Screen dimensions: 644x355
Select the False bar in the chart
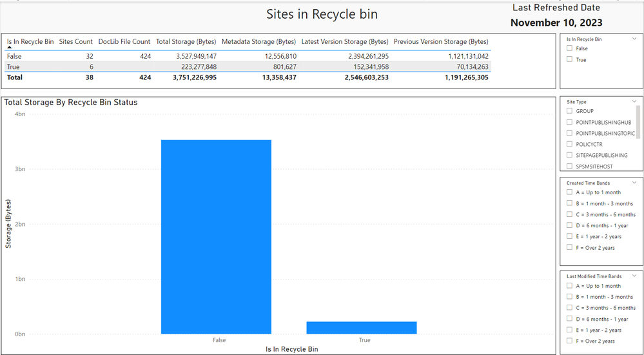tap(216, 236)
